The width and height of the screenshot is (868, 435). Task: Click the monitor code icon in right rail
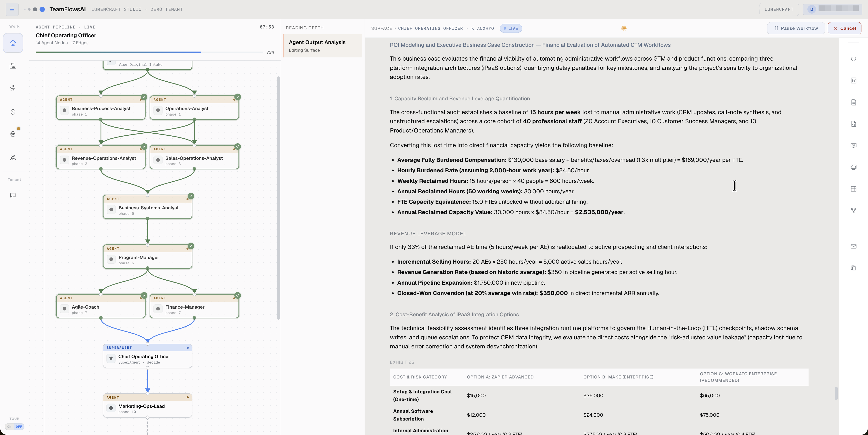click(x=853, y=167)
